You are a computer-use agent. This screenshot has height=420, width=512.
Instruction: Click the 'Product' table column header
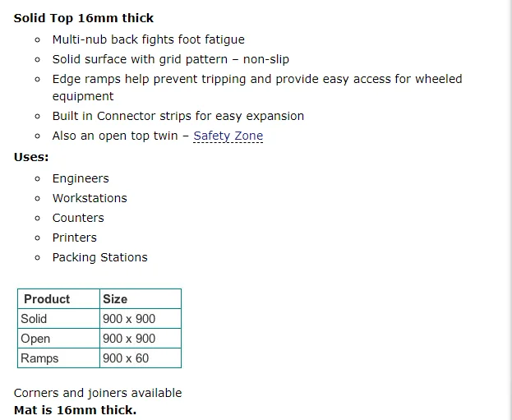click(47, 299)
